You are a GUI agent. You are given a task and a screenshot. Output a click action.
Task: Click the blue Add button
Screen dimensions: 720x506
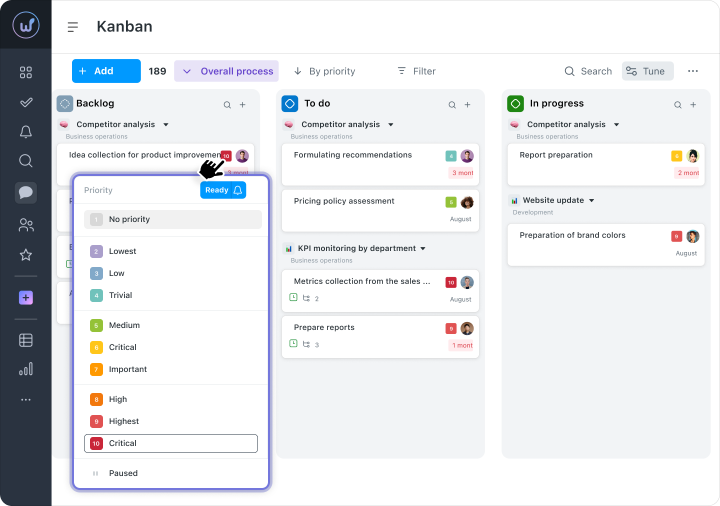(x=106, y=71)
